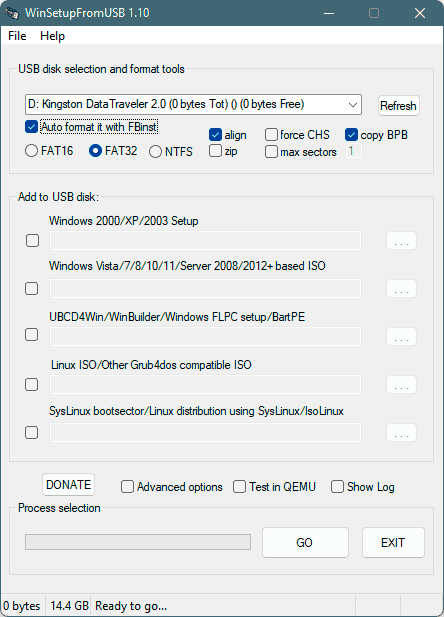Enable Test in QEMU checkbox
This screenshot has height=617, width=444.
tap(239, 487)
